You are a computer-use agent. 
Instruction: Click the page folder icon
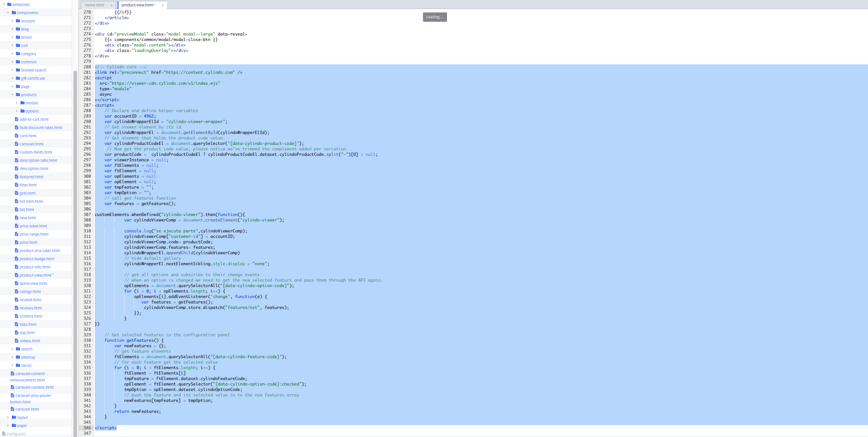tap(18, 87)
